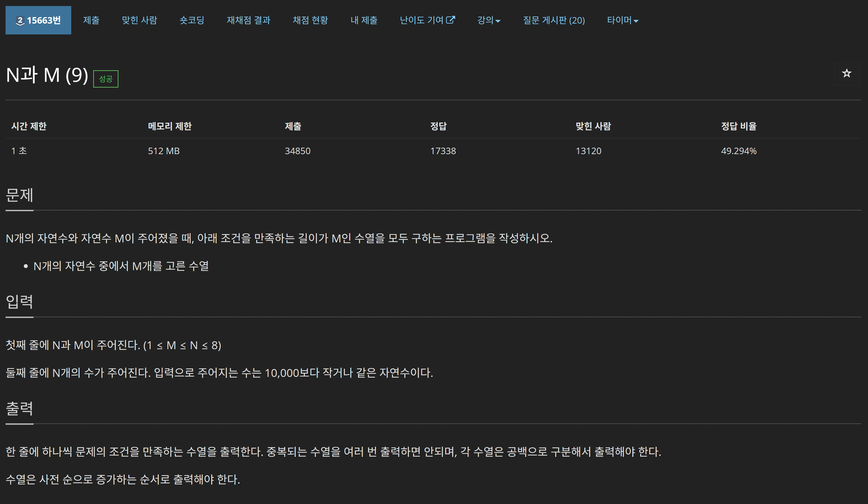
Task: Go to 내 제출 submissions
Action: click(364, 20)
